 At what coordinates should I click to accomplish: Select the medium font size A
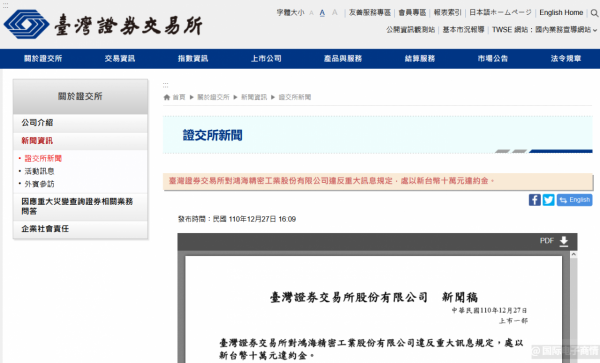tap(322, 13)
